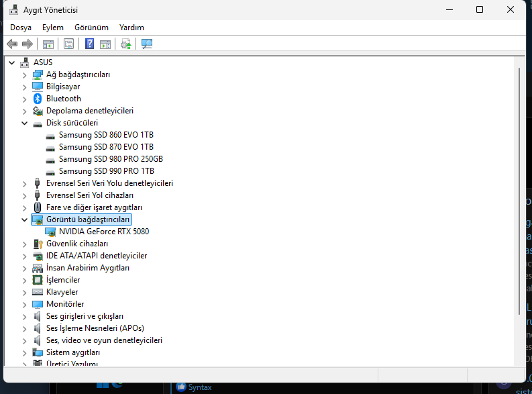The height and width of the screenshot is (394, 532).
Task: Open the Eylem menu
Action: pos(52,28)
